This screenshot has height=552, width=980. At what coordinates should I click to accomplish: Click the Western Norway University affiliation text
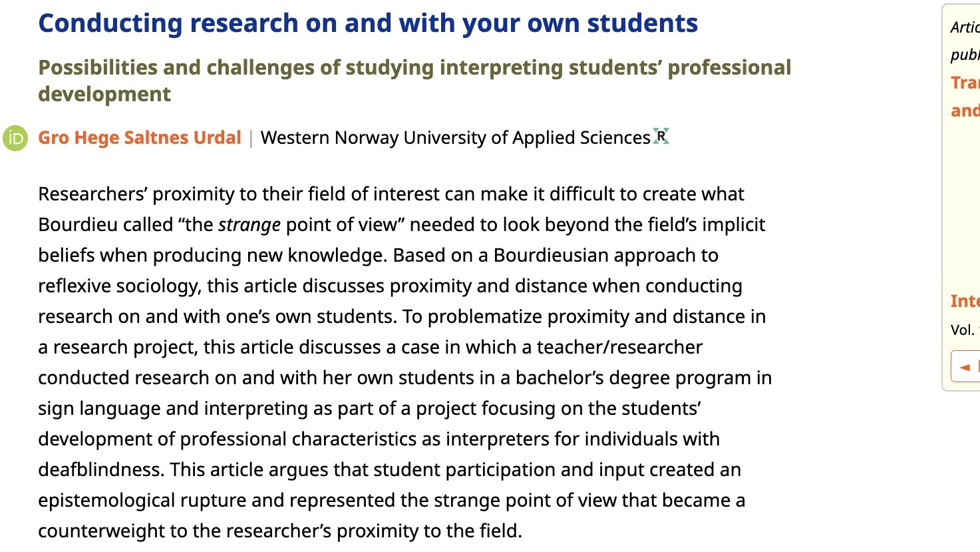[x=456, y=138]
